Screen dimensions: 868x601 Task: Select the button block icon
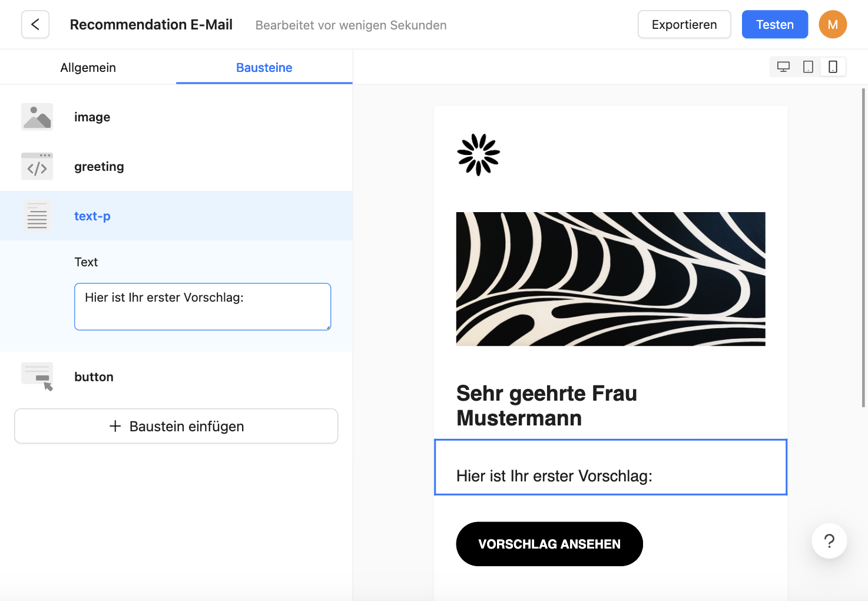(37, 377)
